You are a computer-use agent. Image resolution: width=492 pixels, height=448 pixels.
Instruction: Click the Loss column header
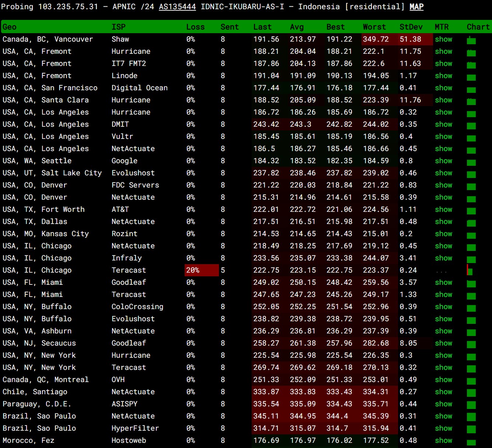pos(195,27)
